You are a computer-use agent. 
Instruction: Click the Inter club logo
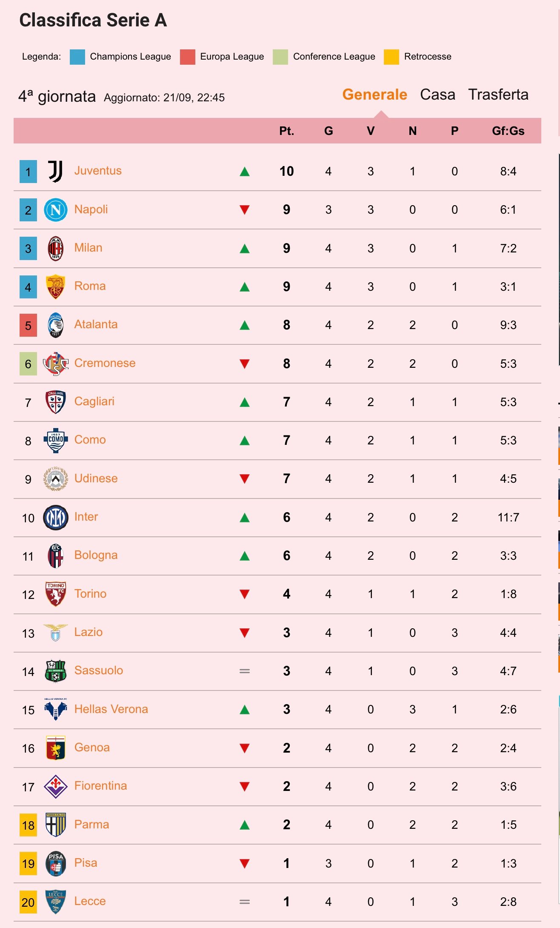pos(56,518)
